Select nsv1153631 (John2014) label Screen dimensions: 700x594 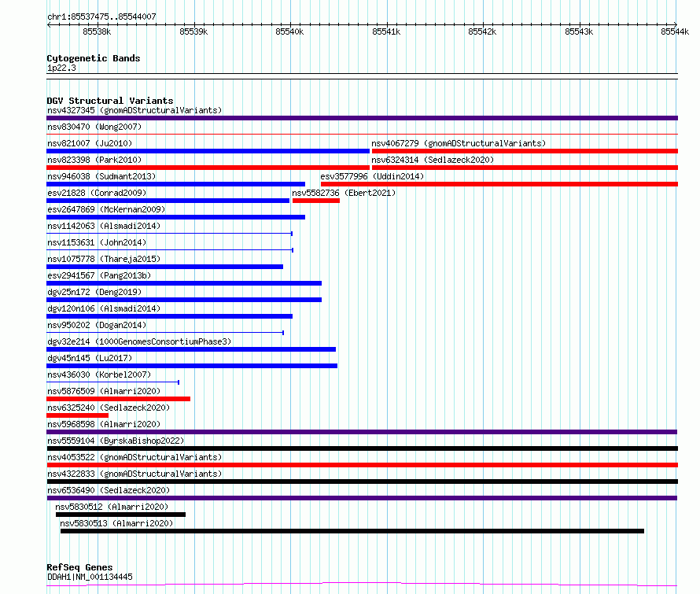coord(97,242)
